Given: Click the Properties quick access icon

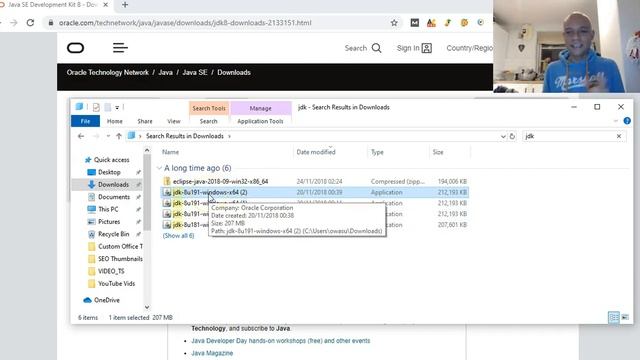Looking at the screenshot, I should pyautogui.click(x=96, y=107).
